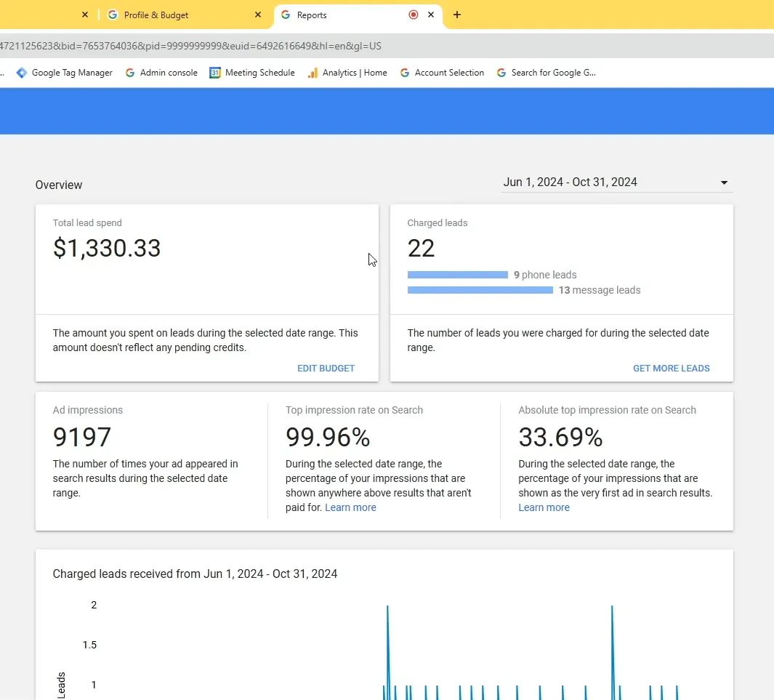Image resolution: width=774 pixels, height=700 pixels.
Task: Click the Ad impressions label
Action: tap(88, 410)
